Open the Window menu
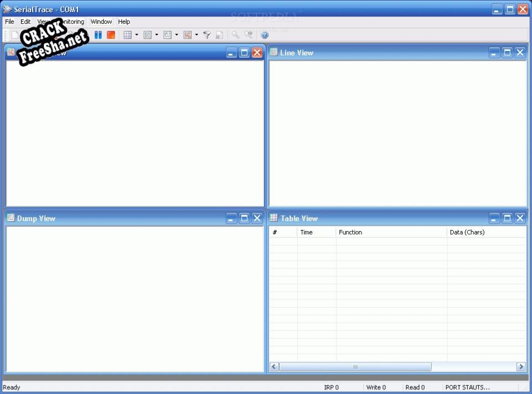532x394 pixels. point(101,22)
